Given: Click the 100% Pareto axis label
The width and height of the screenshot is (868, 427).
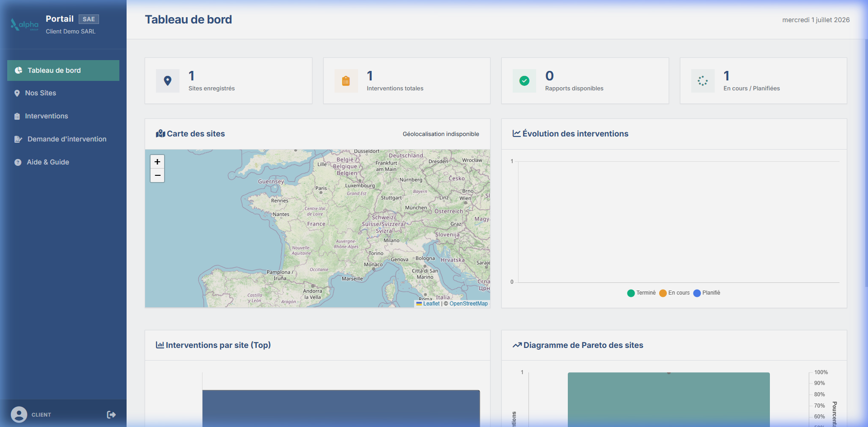Looking at the screenshot, I should [x=821, y=372].
